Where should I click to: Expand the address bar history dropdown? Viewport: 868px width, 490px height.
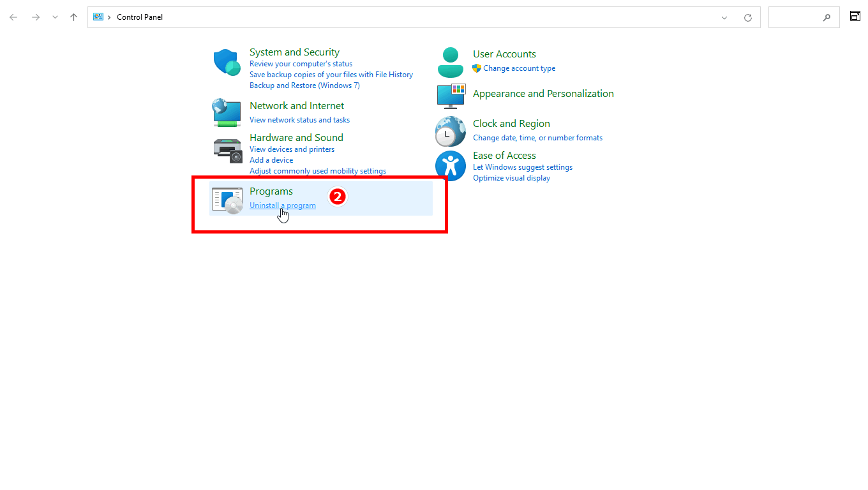click(x=724, y=18)
